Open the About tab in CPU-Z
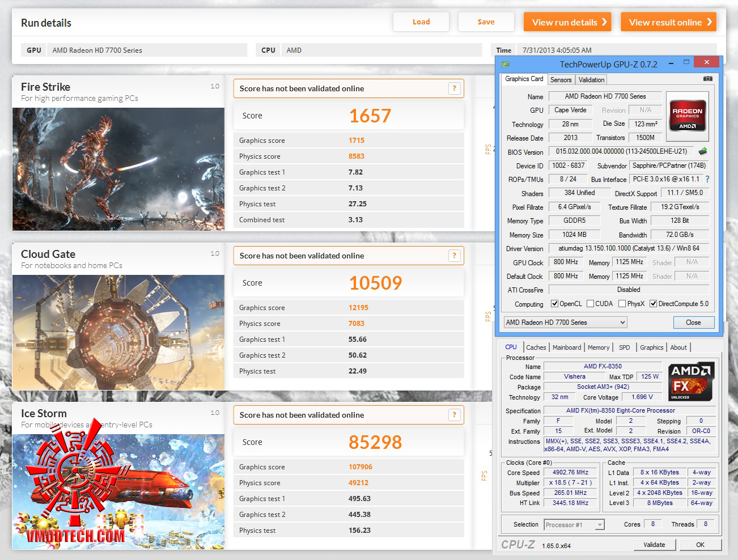738x560 pixels. pos(678,347)
